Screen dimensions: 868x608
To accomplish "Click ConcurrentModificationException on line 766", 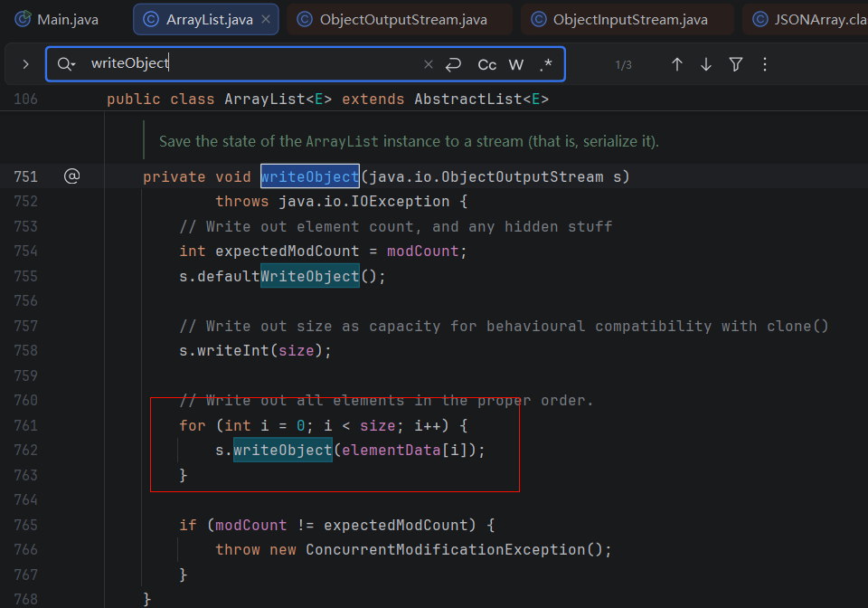I will click(x=445, y=549).
